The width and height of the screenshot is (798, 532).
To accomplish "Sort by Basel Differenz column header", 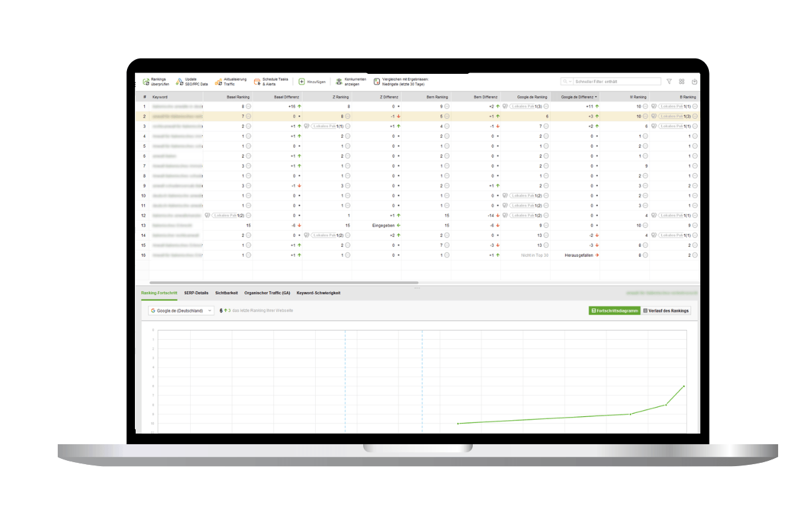I will 277,96.
